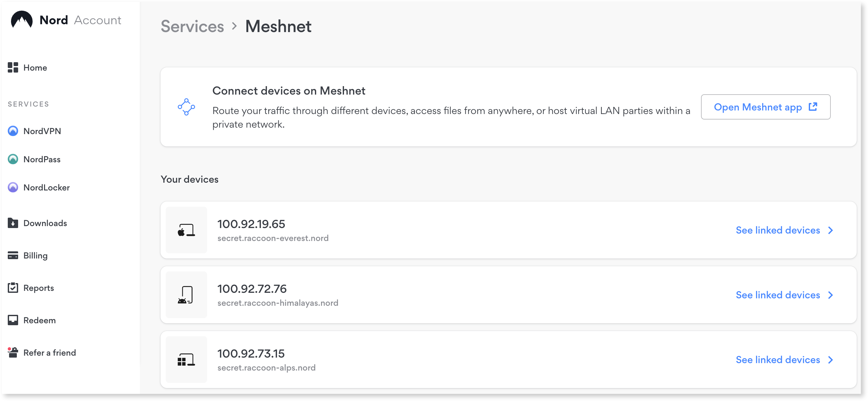Click the Android phone device icon
The image size is (868, 401).
(x=186, y=294)
